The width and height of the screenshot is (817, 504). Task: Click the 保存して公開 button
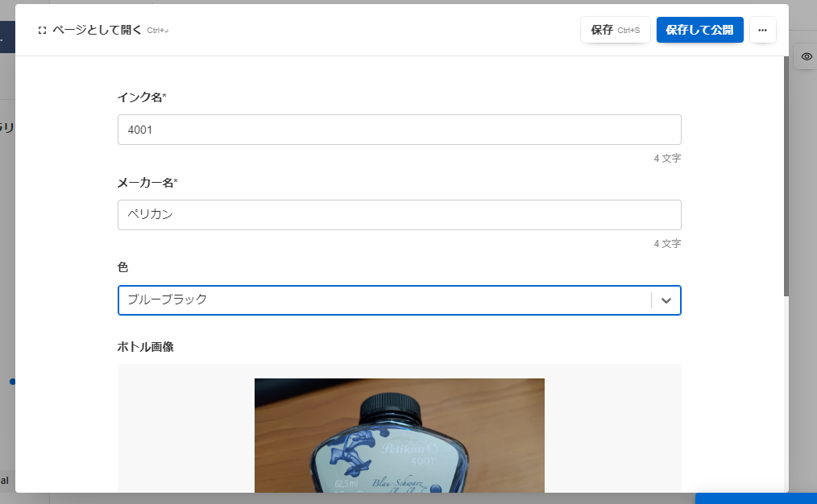click(x=699, y=30)
